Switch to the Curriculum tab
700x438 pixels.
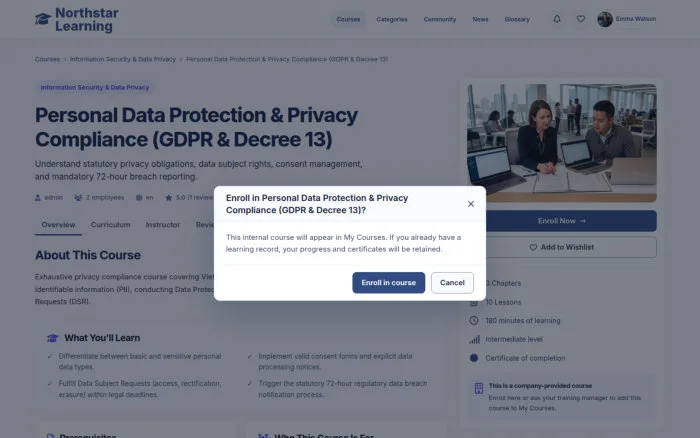click(110, 225)
